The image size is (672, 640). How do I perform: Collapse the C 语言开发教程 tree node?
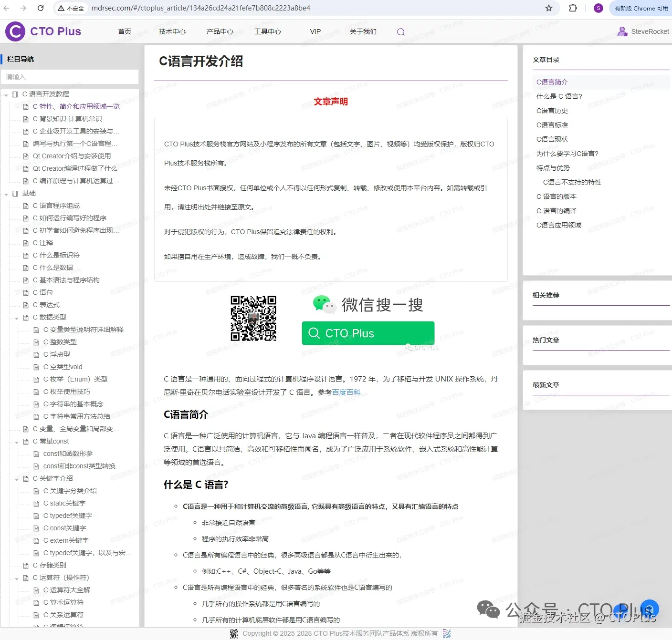tap(6, 94)
